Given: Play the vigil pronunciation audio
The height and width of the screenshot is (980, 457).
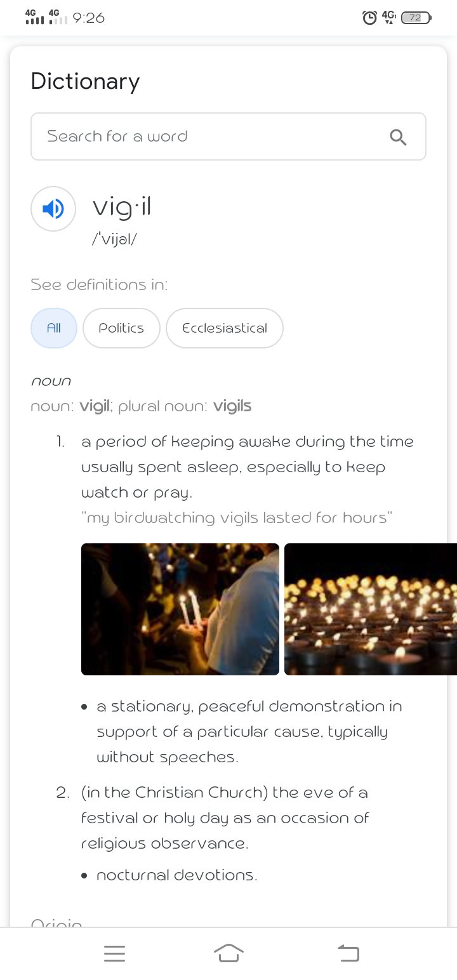Looking at the screenshot, I should coord(54,209).
